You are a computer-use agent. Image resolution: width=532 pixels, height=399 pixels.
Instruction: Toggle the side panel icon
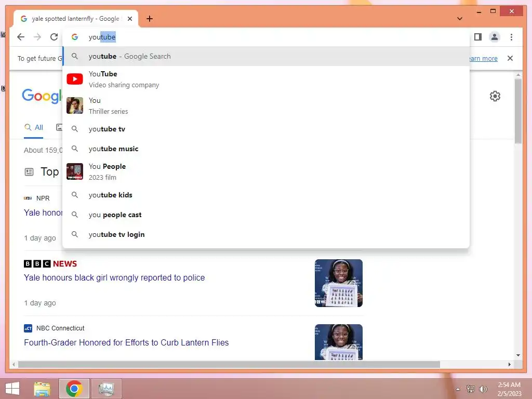(478, 37)
